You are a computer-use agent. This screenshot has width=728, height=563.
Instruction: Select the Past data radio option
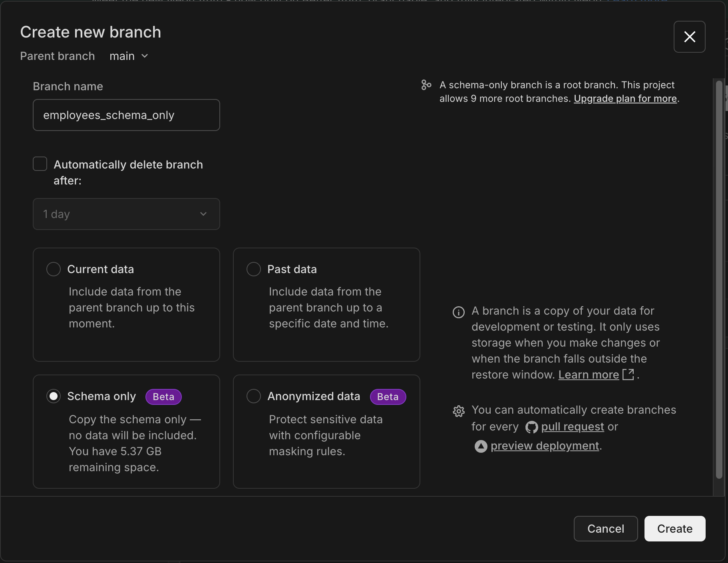tap(254, 269)
